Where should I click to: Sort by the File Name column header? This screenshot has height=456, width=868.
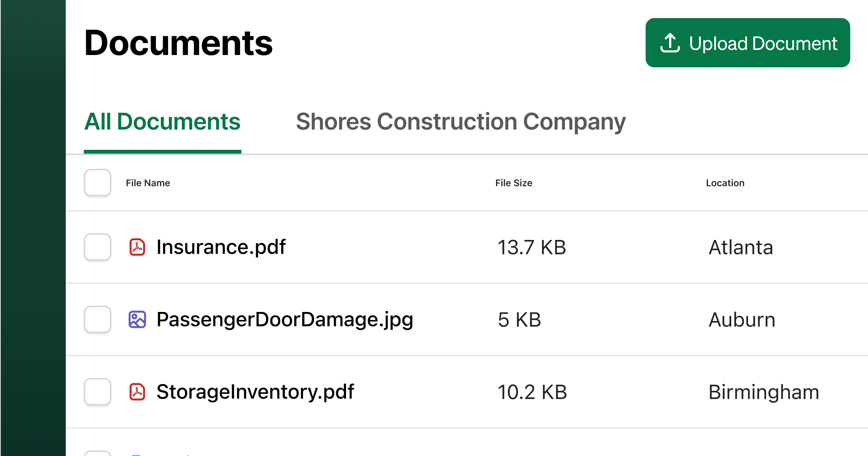148,183
